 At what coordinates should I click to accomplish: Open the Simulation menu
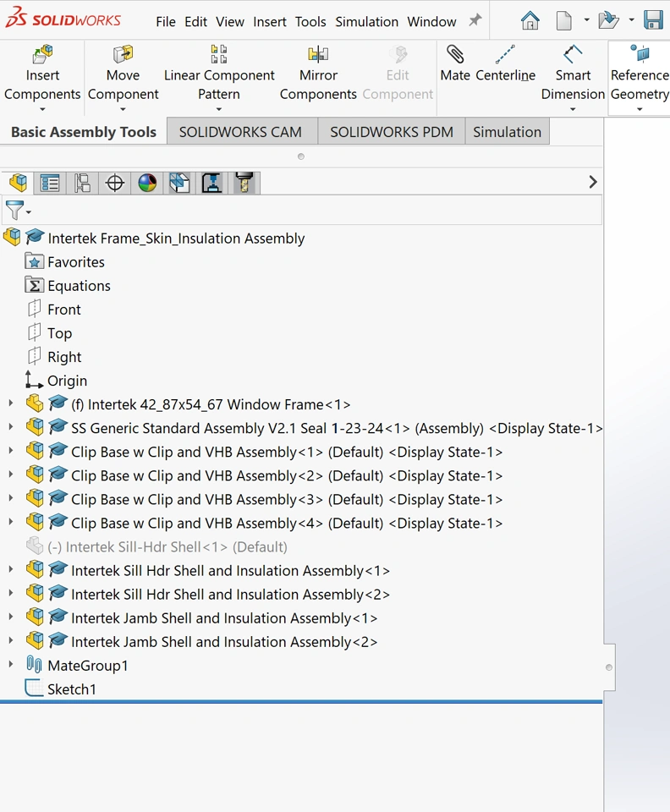click(366, 22)
